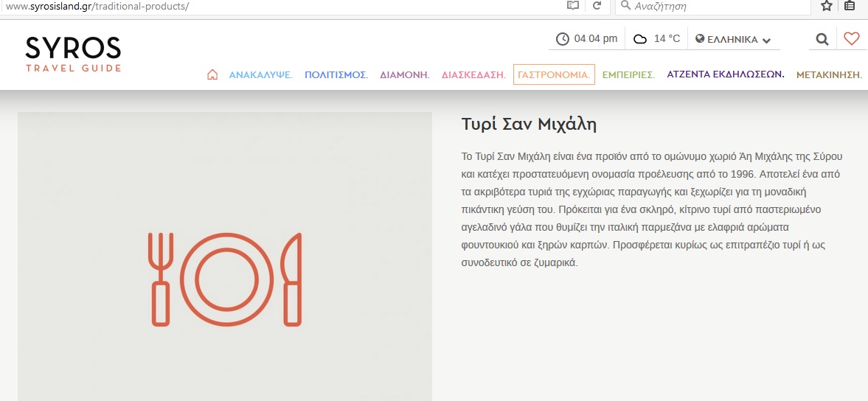Click the home icon in navigation menu
The height and width of the screenshot is (401, 868).
click(212, 74)
